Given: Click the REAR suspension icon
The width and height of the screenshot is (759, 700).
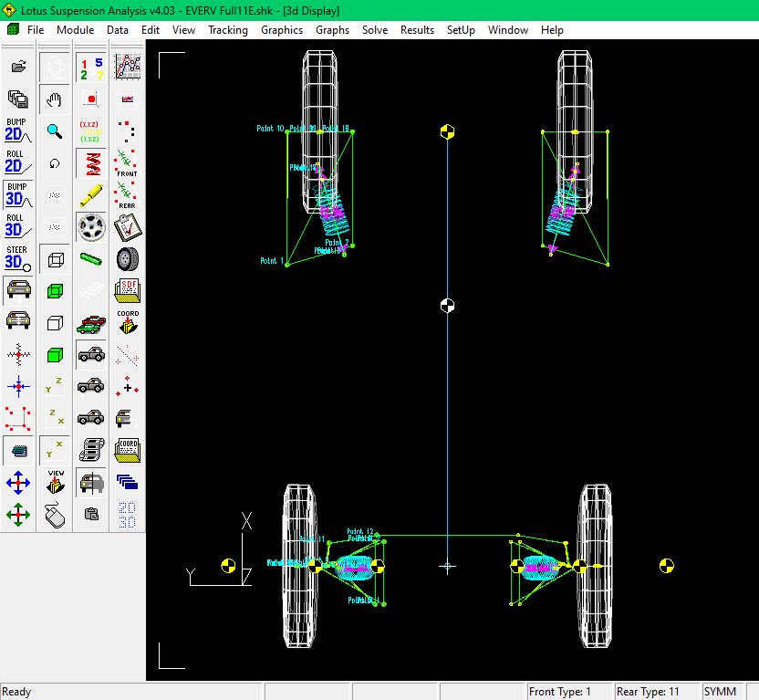Looking at the screenshot, I should pyautogui.click(x=128, y=195).
